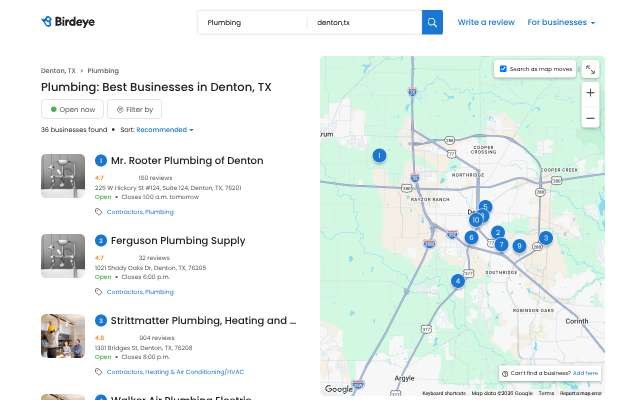
Task: Open the For businesses dropdown menu
Action: coord(561,22)
